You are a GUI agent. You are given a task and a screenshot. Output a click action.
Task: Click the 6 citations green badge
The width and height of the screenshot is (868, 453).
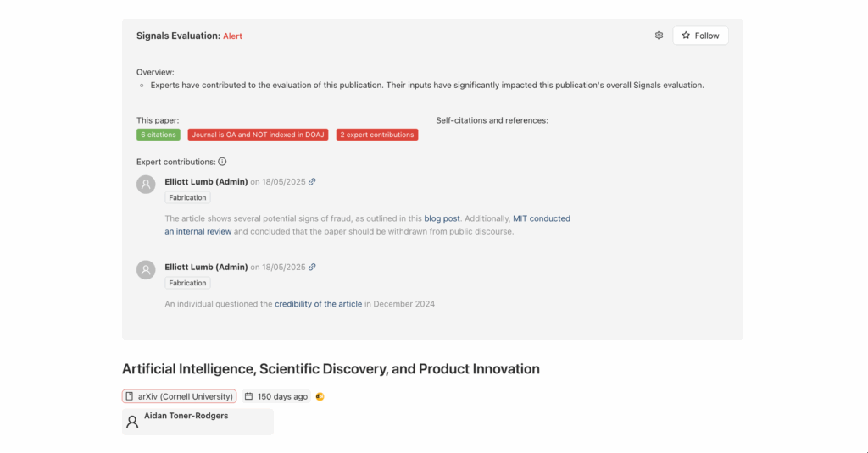pos(159,135)
